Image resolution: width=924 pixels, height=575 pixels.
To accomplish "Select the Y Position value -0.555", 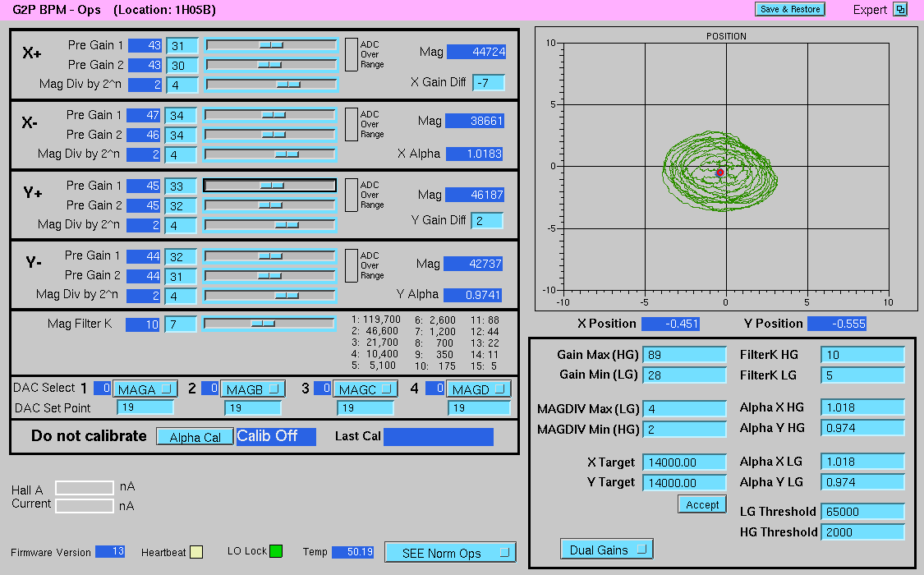I will click(837, 324).
